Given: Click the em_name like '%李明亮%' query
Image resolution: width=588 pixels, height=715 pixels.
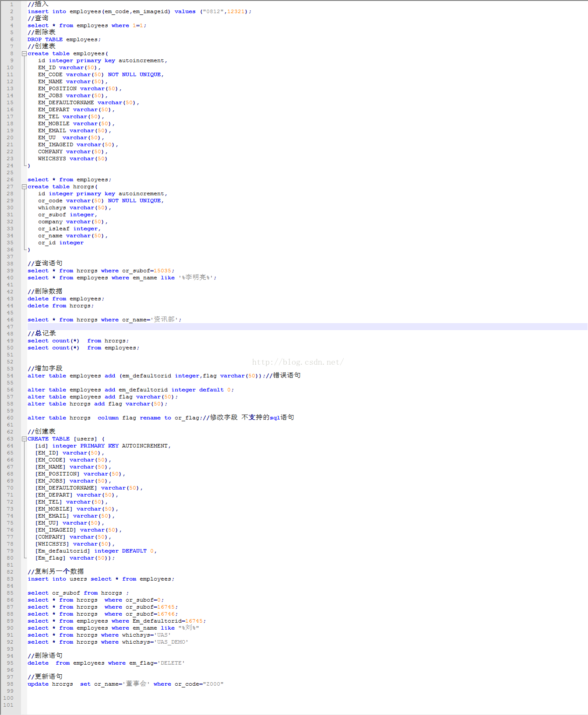Looking at the screenshot, I should click(122, 278).
